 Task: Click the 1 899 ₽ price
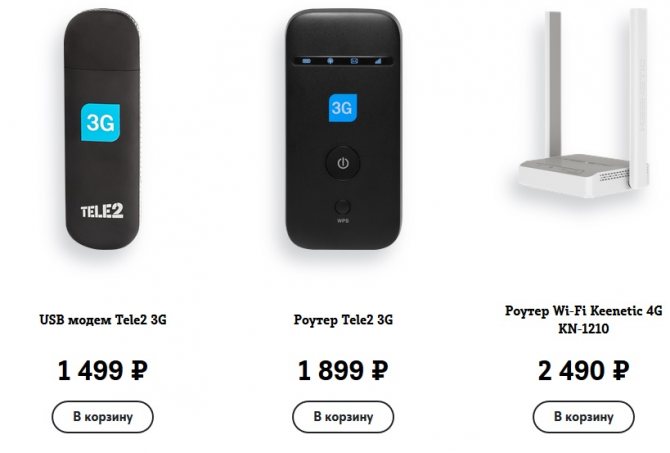pyautogui.click(x=343, y=371)
